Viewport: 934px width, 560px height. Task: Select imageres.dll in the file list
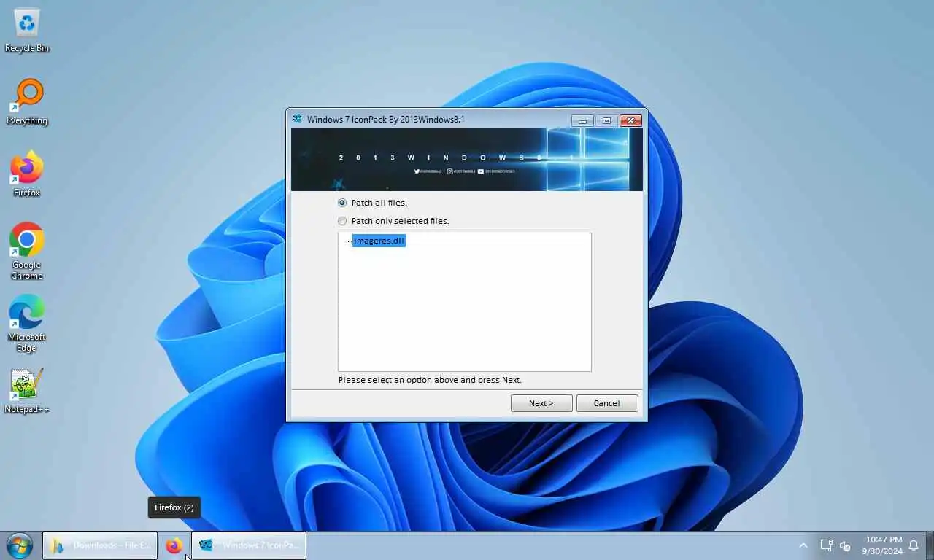[x=379, y=241]
